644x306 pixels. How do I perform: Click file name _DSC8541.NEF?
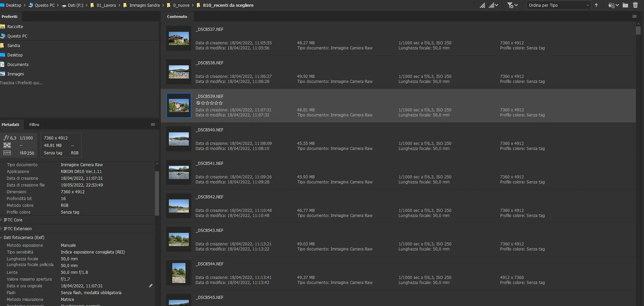coord(209,163)
